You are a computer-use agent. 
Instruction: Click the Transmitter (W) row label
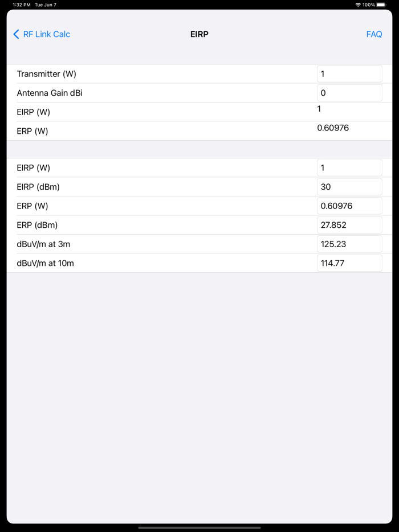tap(47, 73)
